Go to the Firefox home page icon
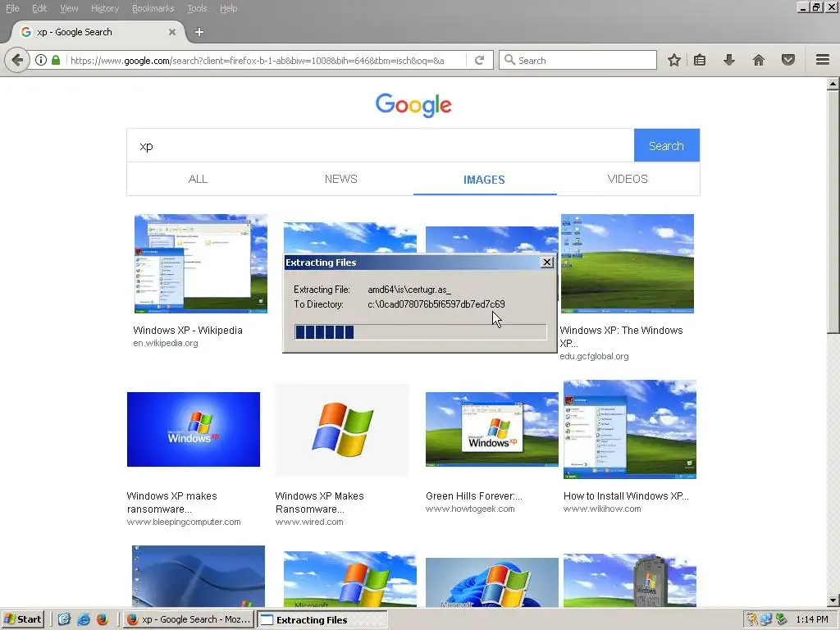 759,60
